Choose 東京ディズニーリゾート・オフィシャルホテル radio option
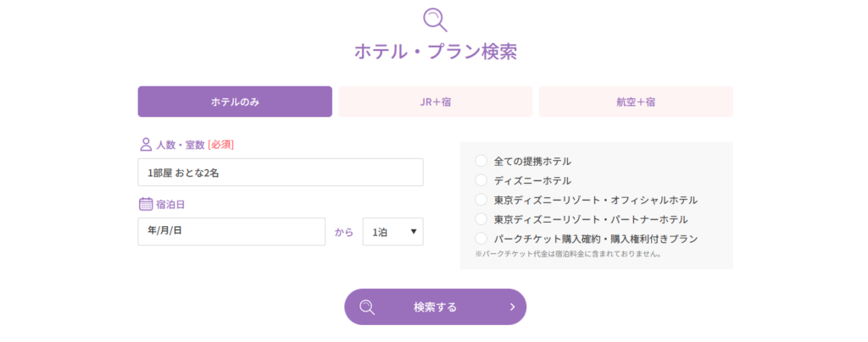Image resolution: width=868 pixels, height=342 pixels. [481, 200]
